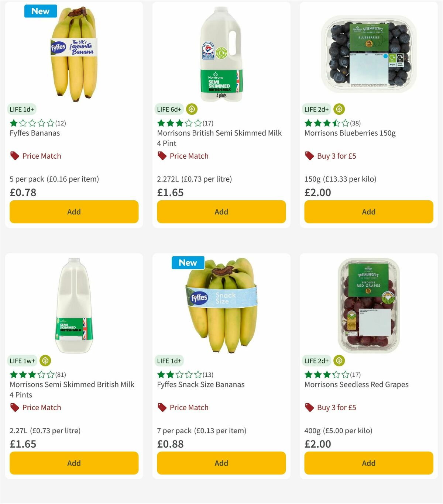This screenshot has width=443, height=504.
Task: Click the Snack Size Bananas product thumbnail
Action: pos(221,306)
